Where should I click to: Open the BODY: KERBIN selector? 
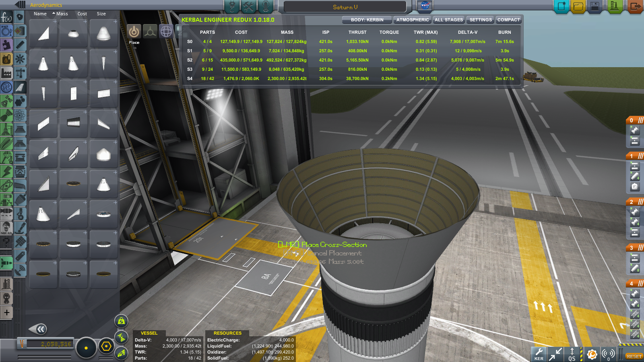[x=367, y=20]
